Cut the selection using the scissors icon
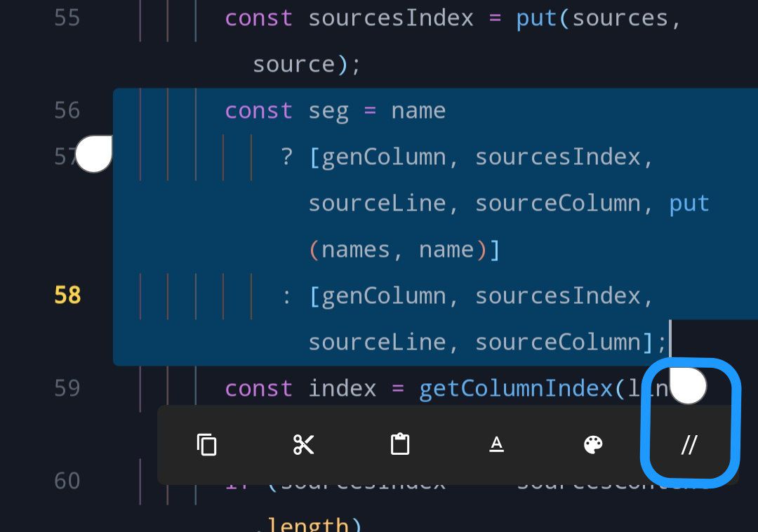Image resolution: width=758 pixels, height=532 pixels. tap(302, 444)
